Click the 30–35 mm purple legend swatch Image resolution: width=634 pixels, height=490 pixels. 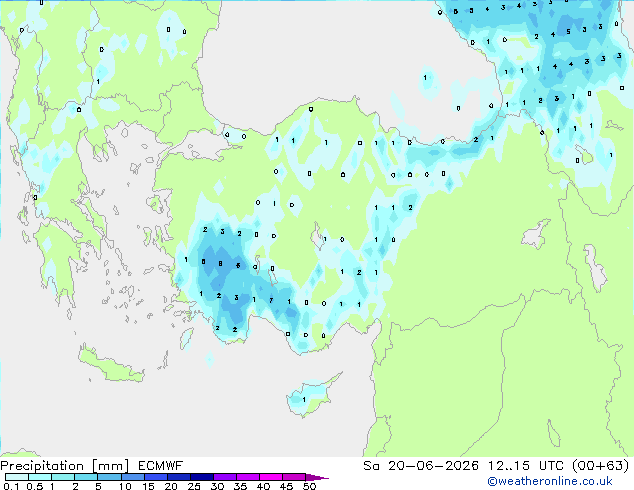pos(225,477)
